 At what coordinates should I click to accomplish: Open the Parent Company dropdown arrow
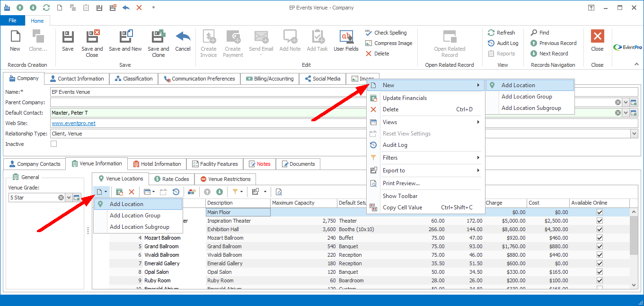626,102
